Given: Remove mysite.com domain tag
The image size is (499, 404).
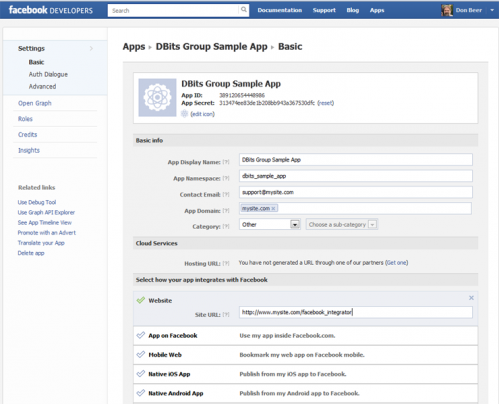Looking at the screenshot, I should point(273,208).
